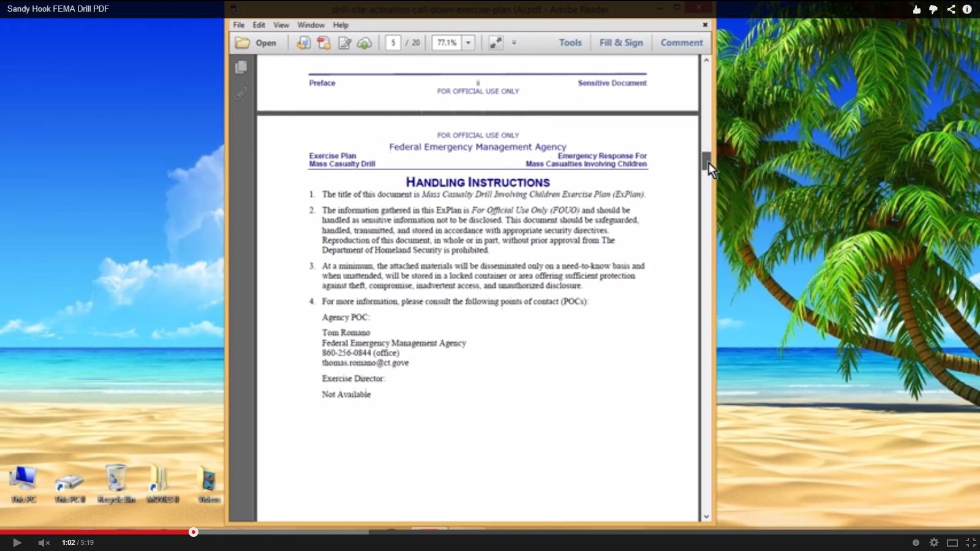Click the Exercise Director label
Image resolution: width=980 pixels, height=551 pixels.
353,378
